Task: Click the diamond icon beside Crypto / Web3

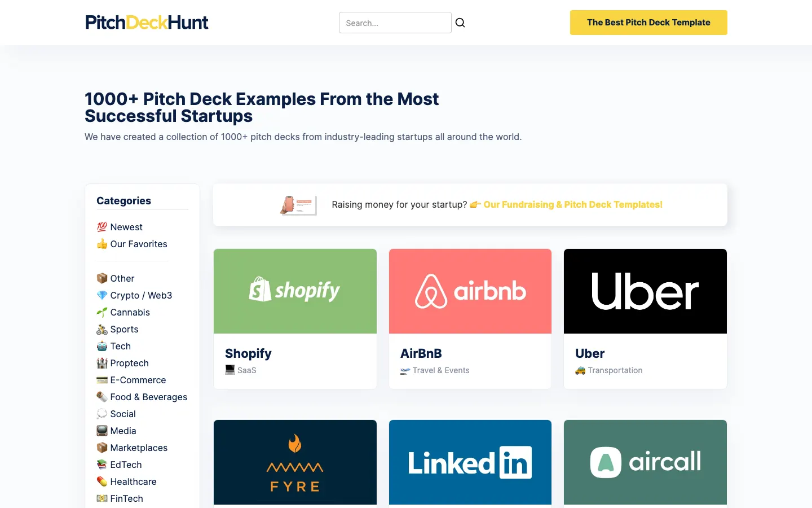Action: [101, 295]
